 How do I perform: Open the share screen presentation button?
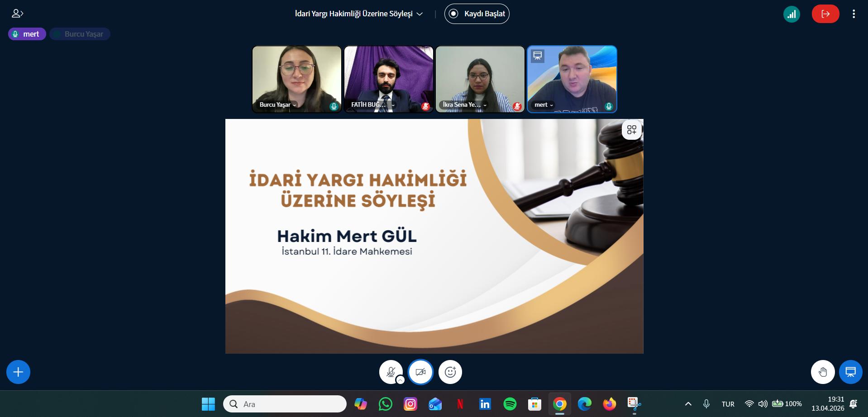[850, 372]
